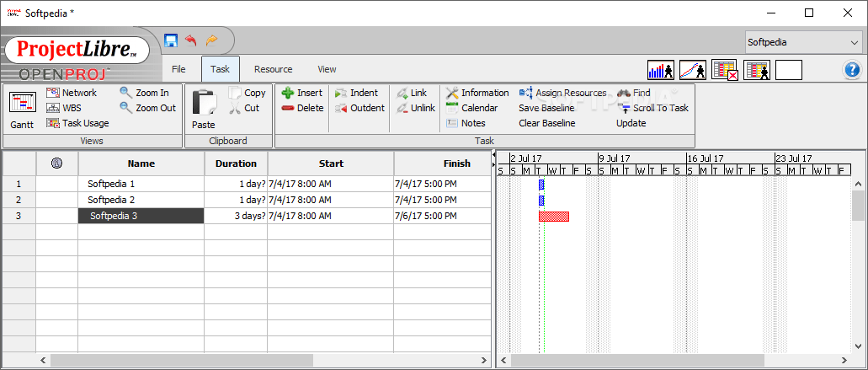Click the Duration column header

point(236,164)
